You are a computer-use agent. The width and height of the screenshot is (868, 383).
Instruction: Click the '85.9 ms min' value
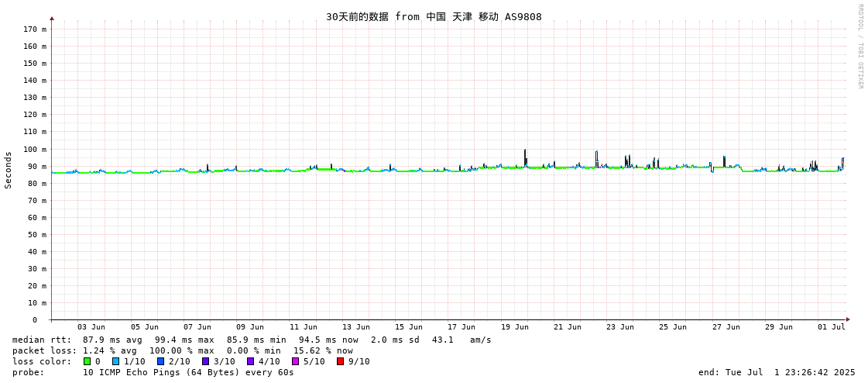click(x=256, y=340)
